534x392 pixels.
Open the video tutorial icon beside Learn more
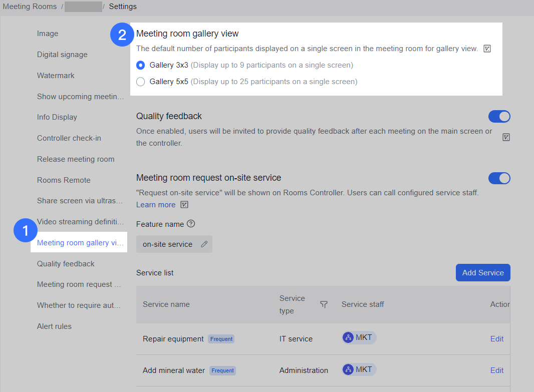(x=184, y=204)
